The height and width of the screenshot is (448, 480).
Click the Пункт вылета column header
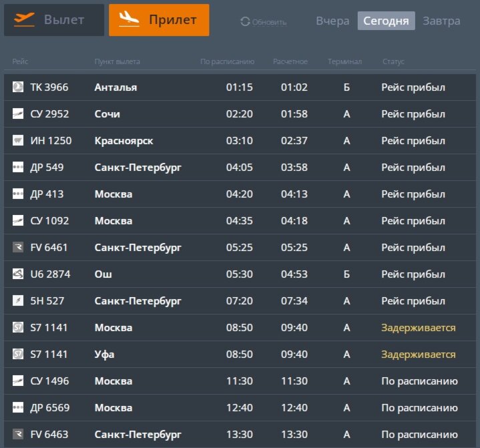point(117,61)
